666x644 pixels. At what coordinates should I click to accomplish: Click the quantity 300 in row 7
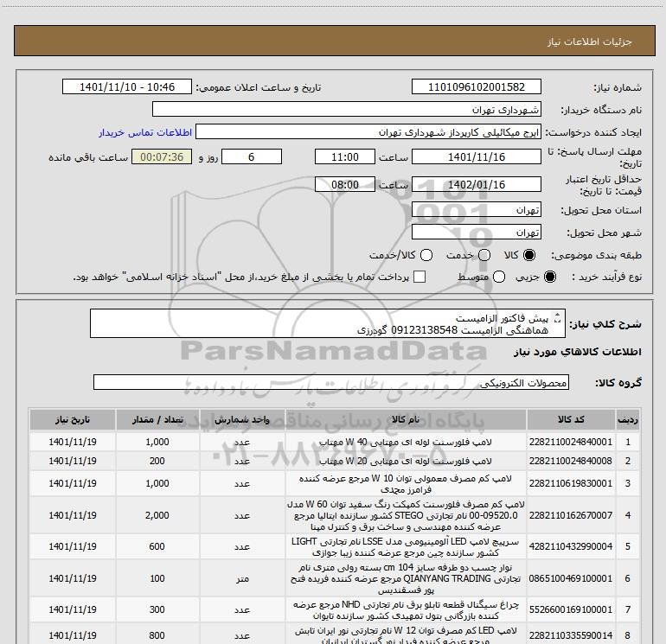[x=157, y=609]
